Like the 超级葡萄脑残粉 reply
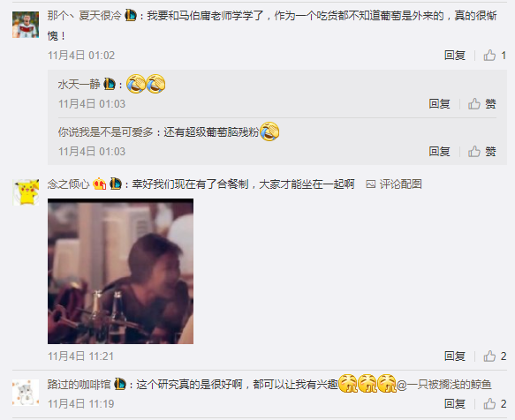The height and width of the screenshot is (420, 515). (481, 152)
